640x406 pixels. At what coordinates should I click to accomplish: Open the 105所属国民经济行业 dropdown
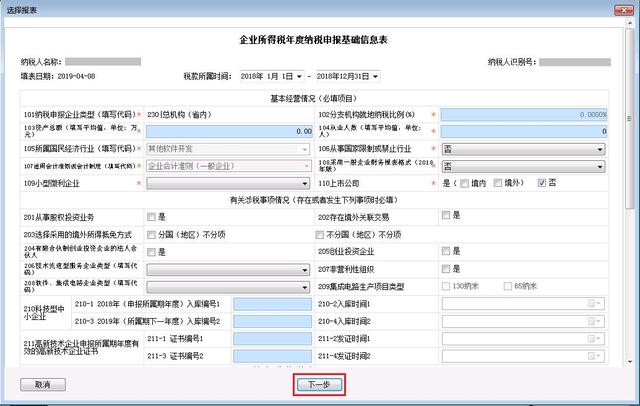pyautogui.click(x=228, y=149)
